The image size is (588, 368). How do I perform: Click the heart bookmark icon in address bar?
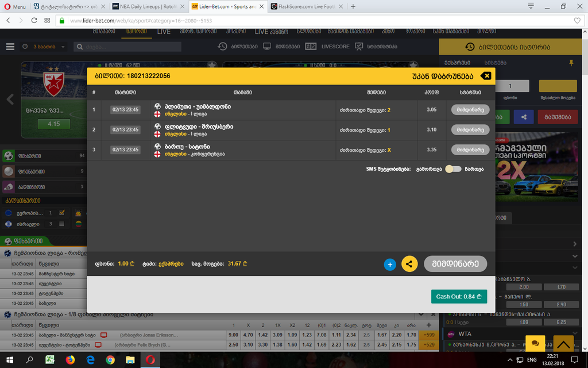click(577, 21)
